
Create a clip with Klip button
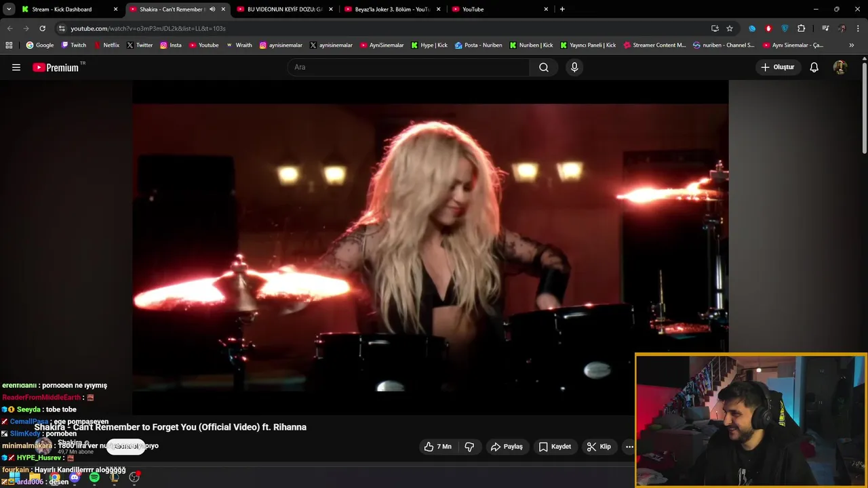(599, 447)
